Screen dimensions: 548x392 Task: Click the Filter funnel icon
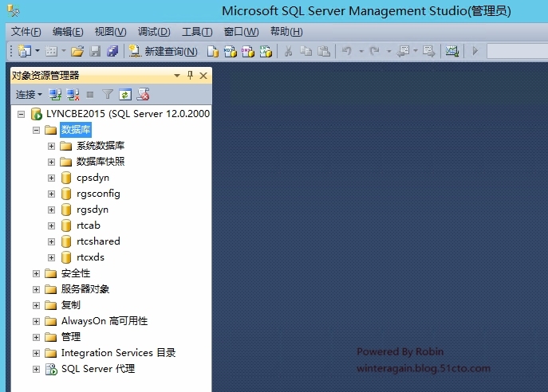point(108,95)
